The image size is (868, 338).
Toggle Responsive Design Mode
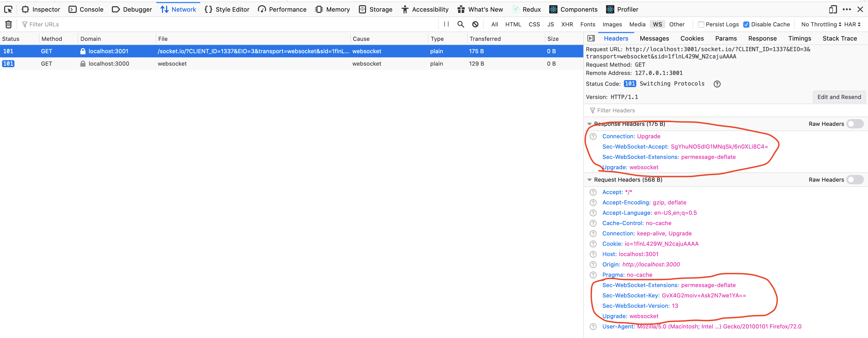coord(833,9)
